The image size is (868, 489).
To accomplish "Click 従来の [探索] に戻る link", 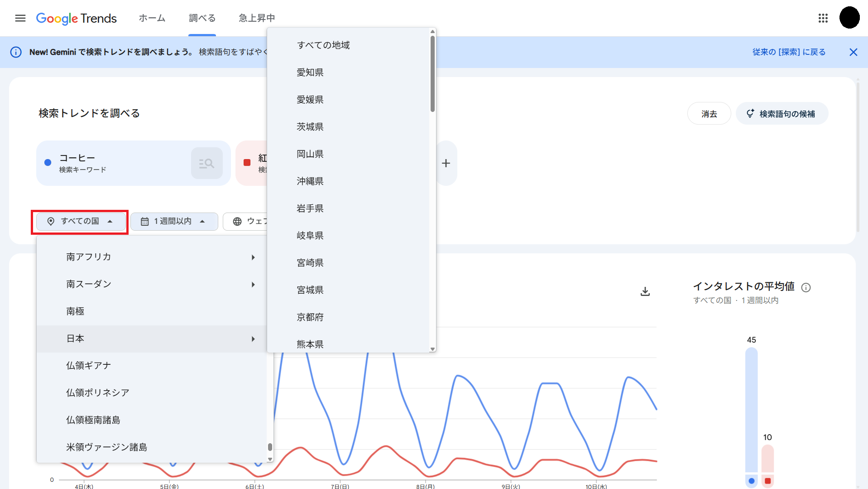I will click(789, 52).
